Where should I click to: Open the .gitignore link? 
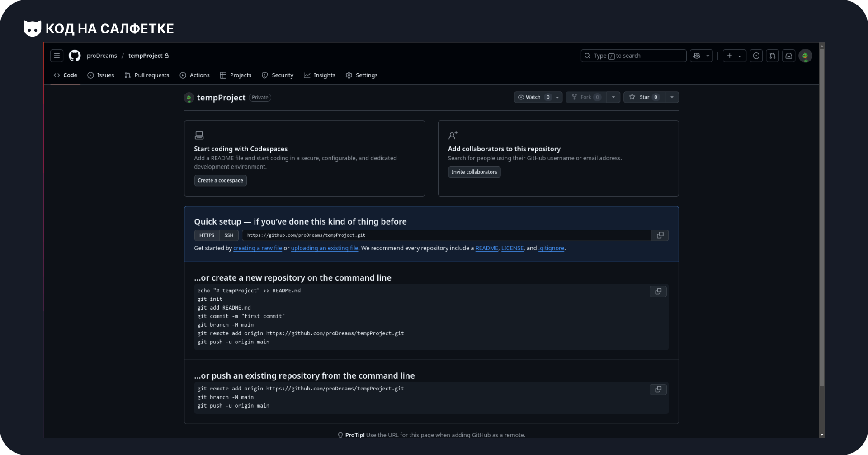click(551, 248)
